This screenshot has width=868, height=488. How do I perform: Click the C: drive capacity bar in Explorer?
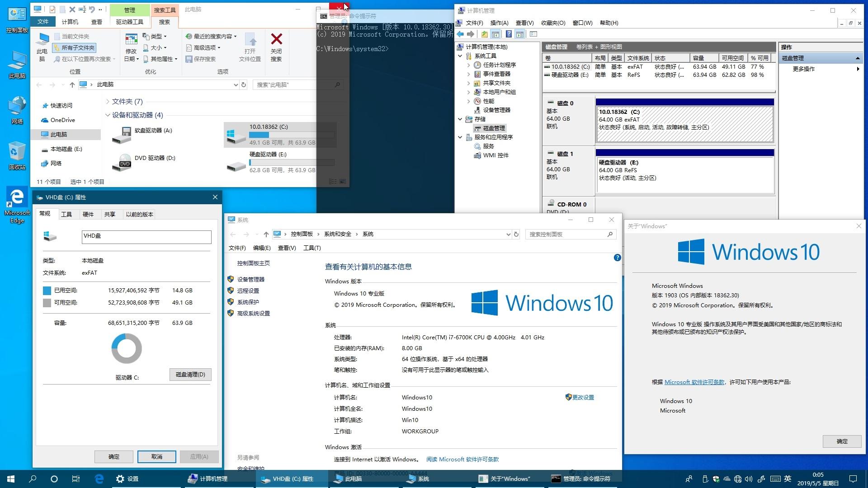click(292, 135)
